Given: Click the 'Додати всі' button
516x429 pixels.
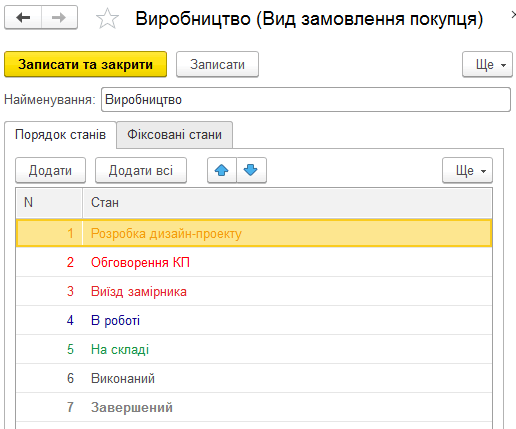Looking at the screenshot, I should click(x=141, y=170).
